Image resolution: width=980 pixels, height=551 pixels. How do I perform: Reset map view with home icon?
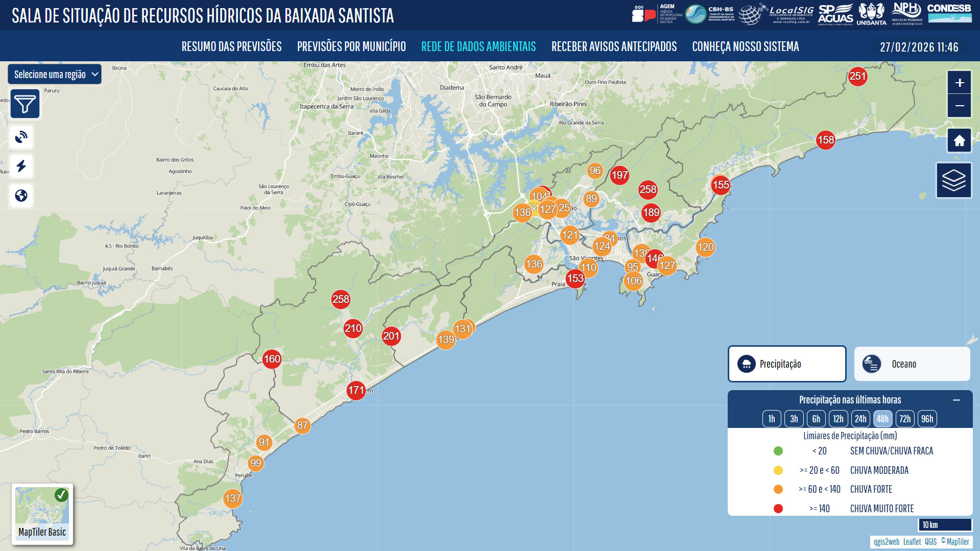point(959,140)
